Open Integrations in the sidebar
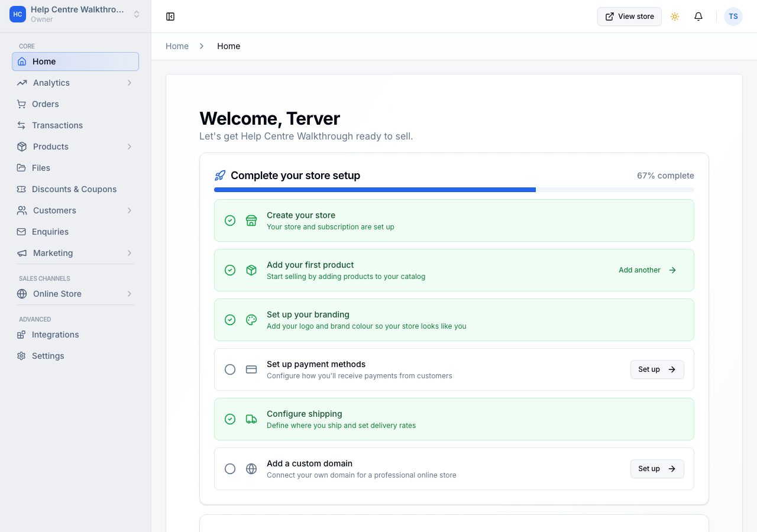Viewport: 757px width, 532px height. (x=75, y=335)
